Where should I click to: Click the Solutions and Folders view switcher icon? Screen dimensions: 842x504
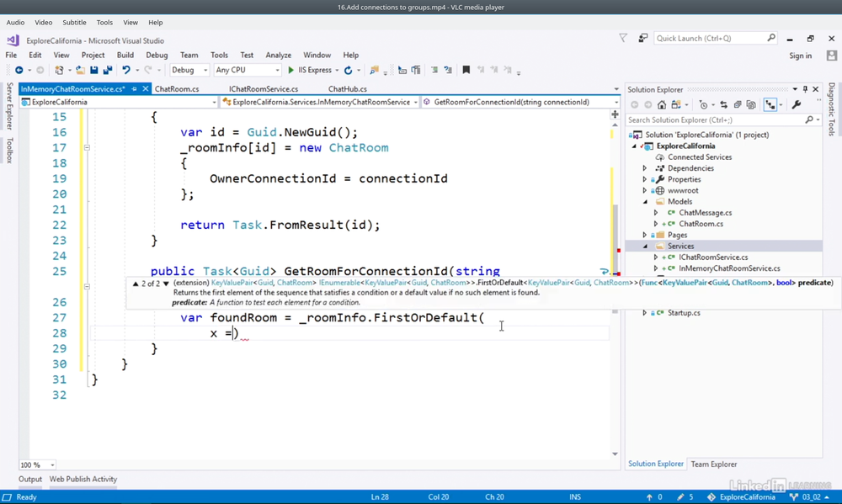coord(676,105)
